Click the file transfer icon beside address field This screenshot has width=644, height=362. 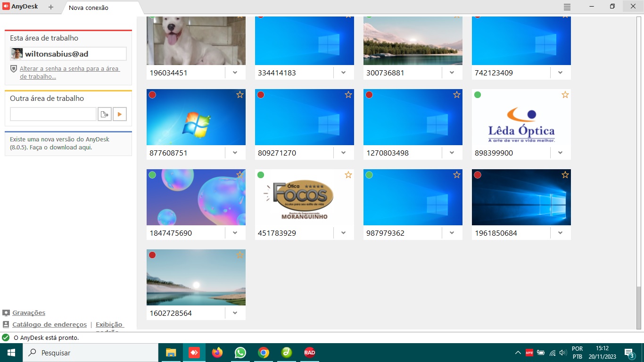tap(105, 114)
